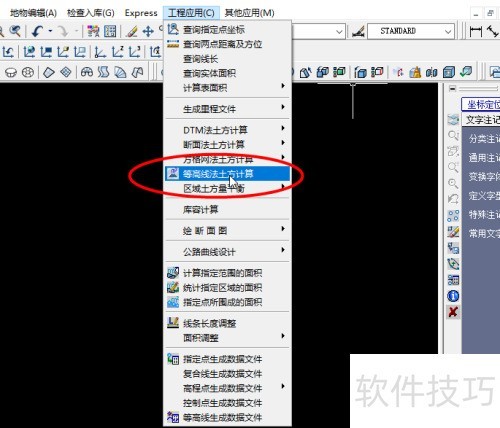The image size is (500, 428).
Task: Click the UCS Z-axis vector icon
Action: [118, 52]
